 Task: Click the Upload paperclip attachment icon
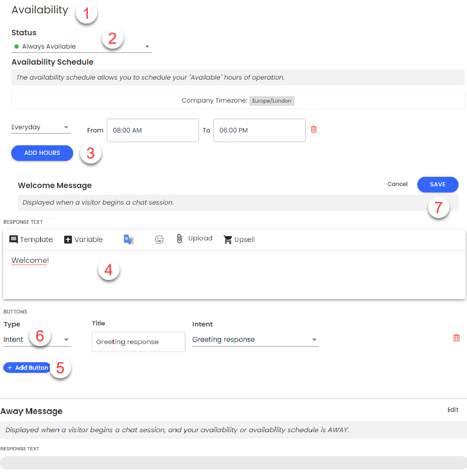(180, 239)
